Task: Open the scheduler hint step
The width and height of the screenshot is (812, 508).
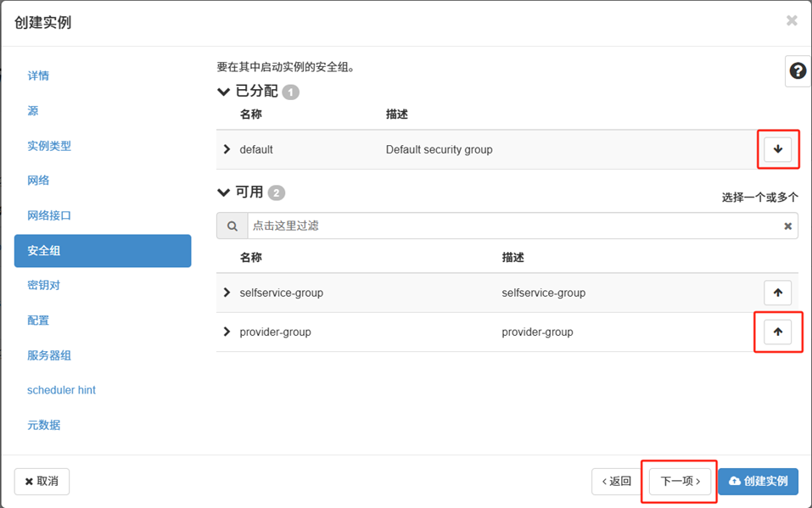Action: [61, 390]
